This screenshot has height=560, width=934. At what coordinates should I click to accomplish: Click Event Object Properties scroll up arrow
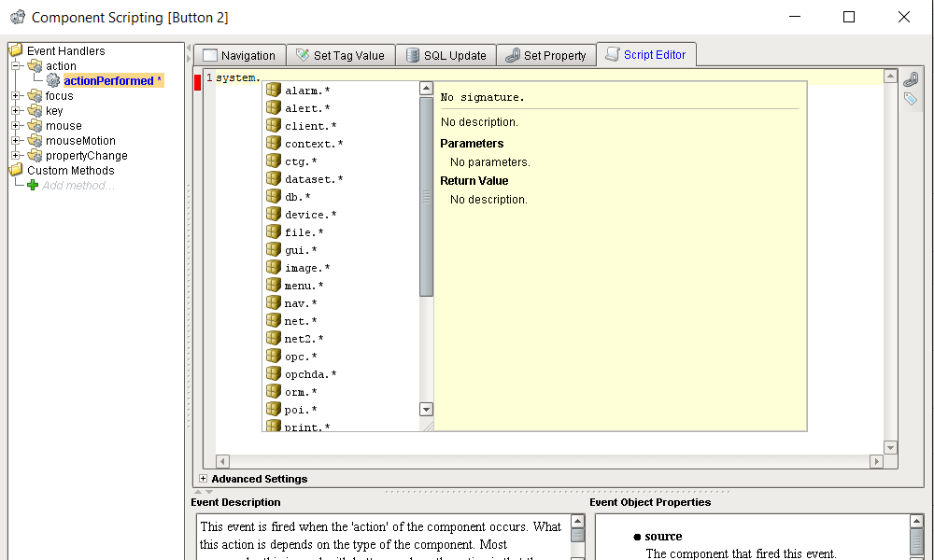point(918,522)
